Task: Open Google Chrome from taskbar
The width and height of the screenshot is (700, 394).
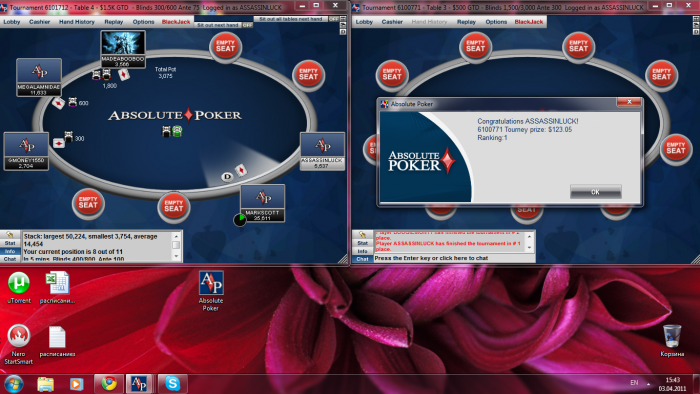Action: tap(109, 384)
